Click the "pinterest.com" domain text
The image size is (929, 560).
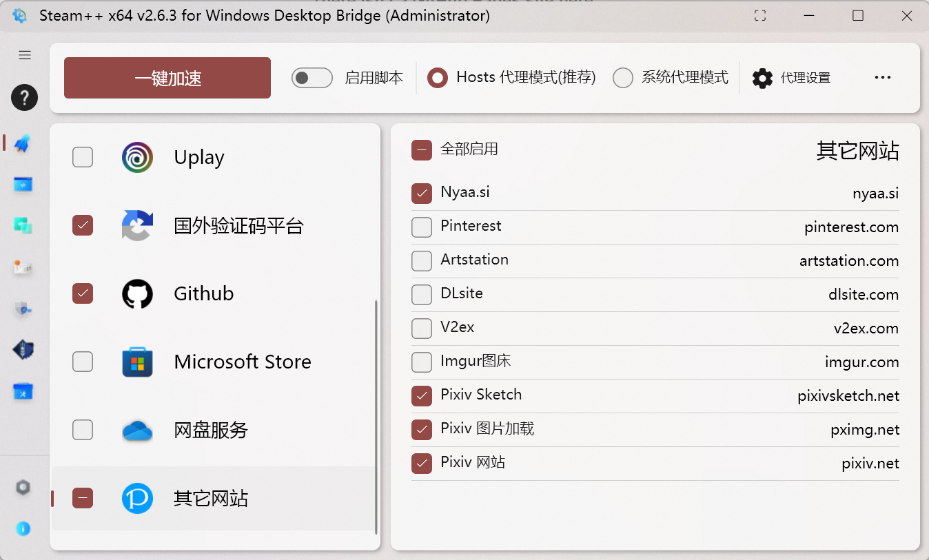click(852, 227)
